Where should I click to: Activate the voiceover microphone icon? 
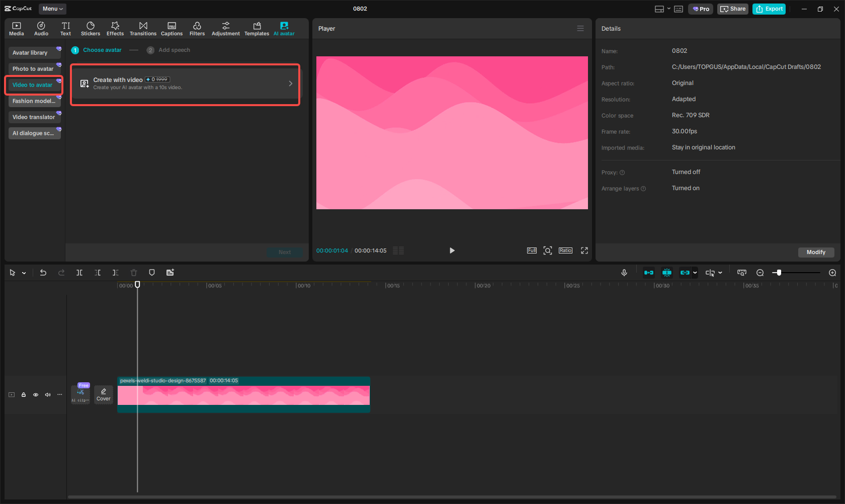tap(624, 272)
